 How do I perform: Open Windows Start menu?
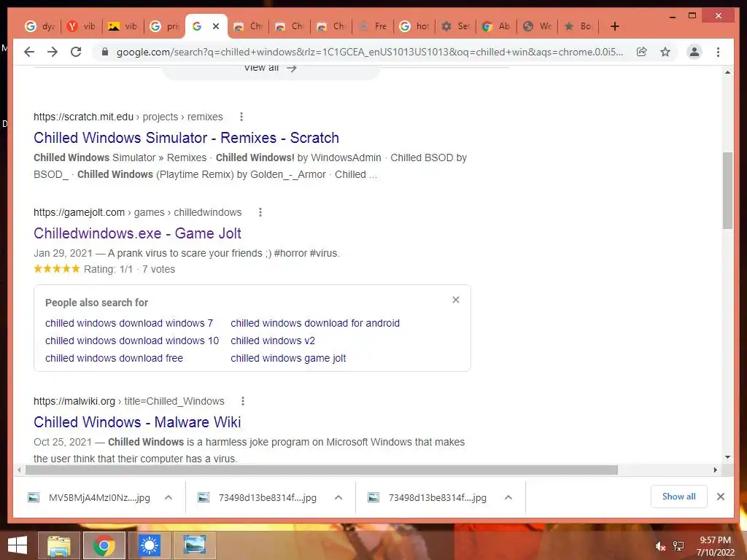point(18,545)
